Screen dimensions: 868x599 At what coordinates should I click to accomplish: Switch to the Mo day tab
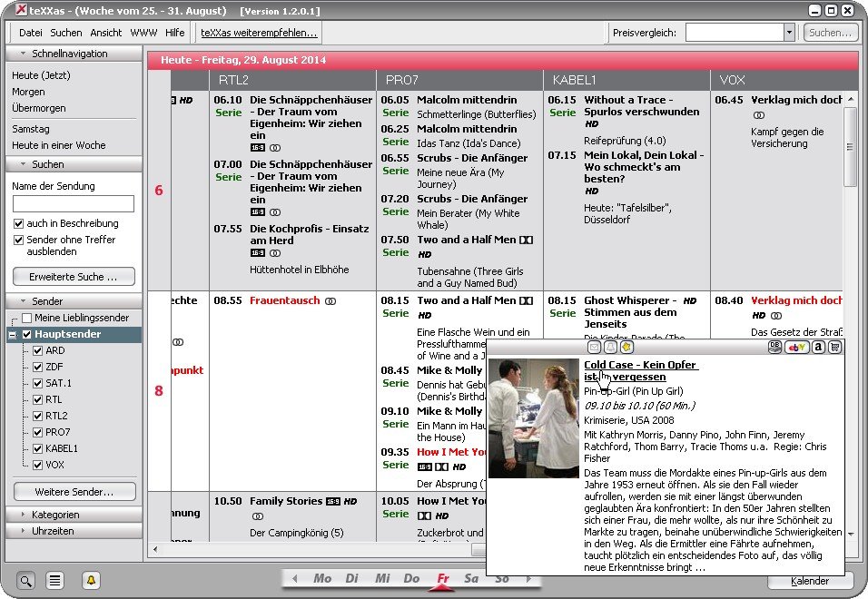coord(322,578)
